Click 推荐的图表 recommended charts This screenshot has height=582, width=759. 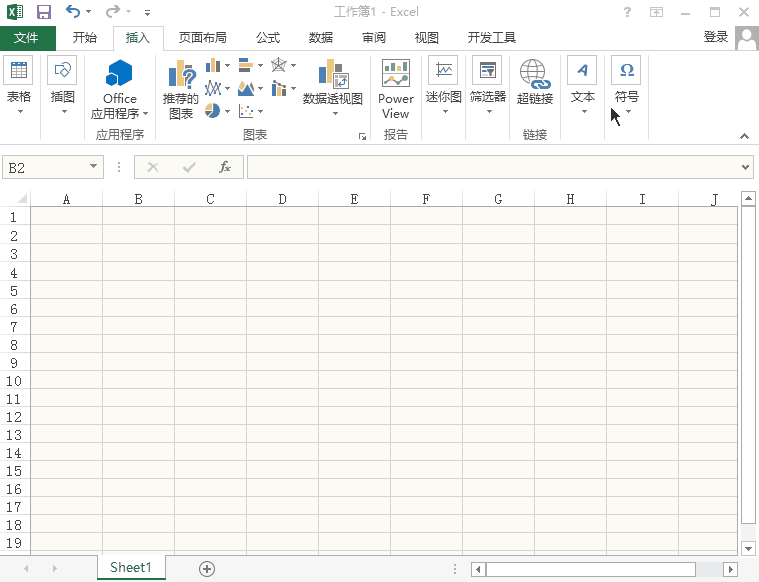pyautogui.click(x=181, y=90)
